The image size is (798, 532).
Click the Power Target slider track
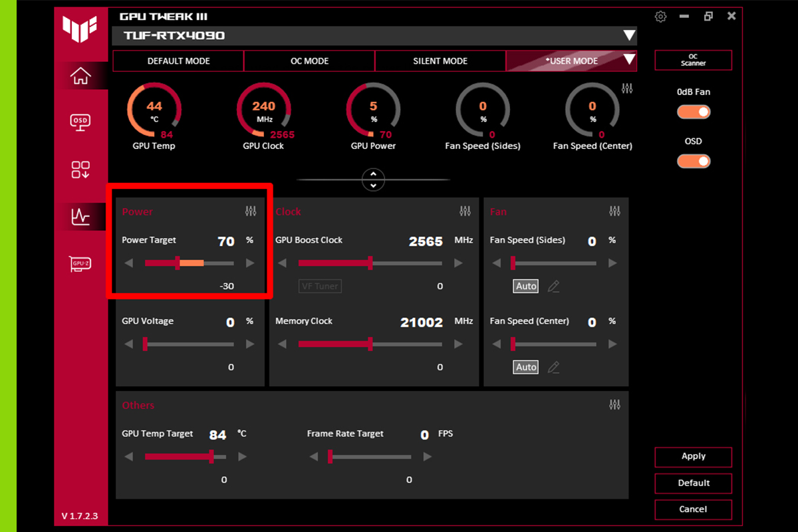click(x=189, y=263)
